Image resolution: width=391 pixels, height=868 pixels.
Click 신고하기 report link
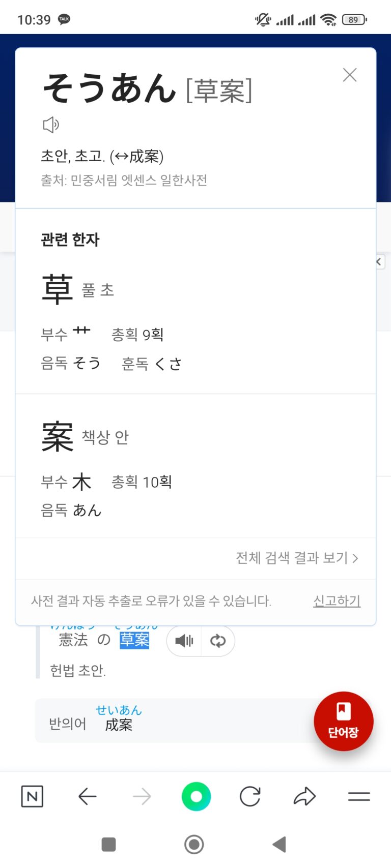click(337, 601)
